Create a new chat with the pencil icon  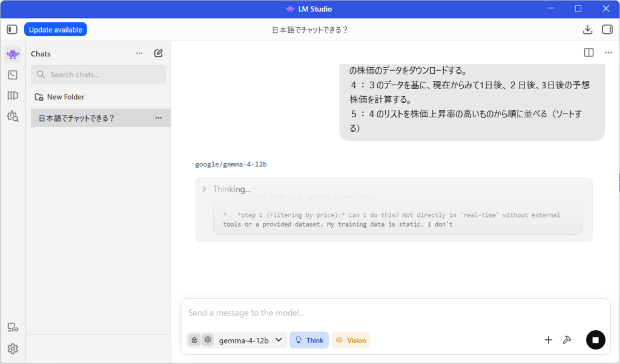tap(159, 53)
